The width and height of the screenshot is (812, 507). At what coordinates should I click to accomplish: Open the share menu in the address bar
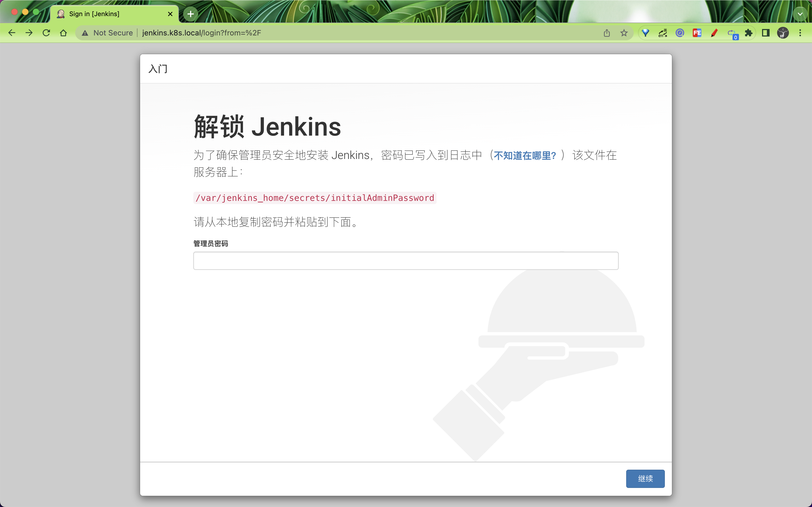(607, 32)
